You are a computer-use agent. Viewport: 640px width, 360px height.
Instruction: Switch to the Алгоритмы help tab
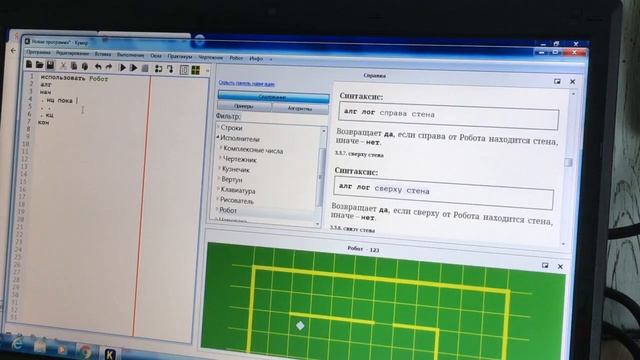[300, 109]
